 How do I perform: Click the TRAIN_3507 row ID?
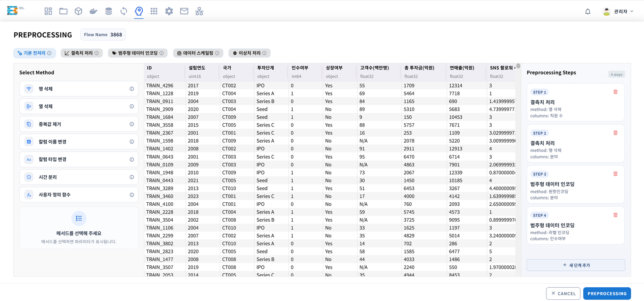[x=160, y=267]
